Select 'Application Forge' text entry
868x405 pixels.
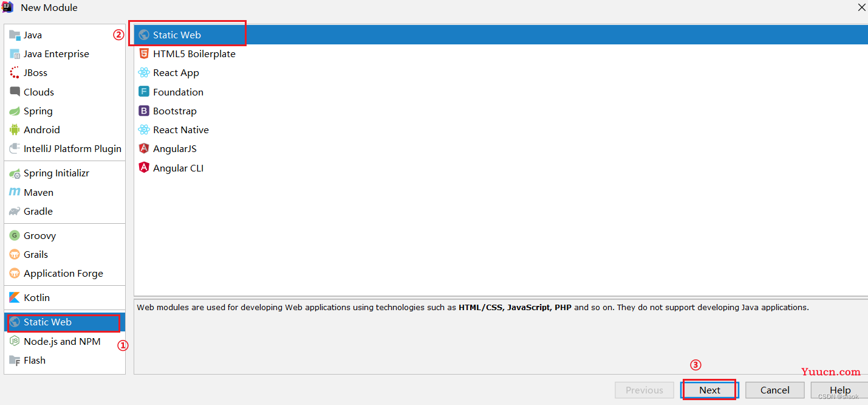pyautogui.click(x=64, y=273)
